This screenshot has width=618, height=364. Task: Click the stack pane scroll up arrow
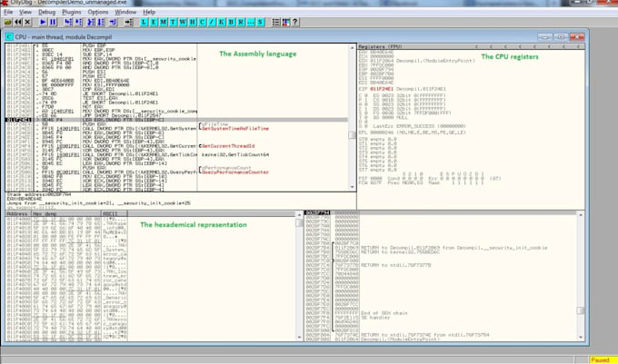pyautogui.click(x=580, y=215)
